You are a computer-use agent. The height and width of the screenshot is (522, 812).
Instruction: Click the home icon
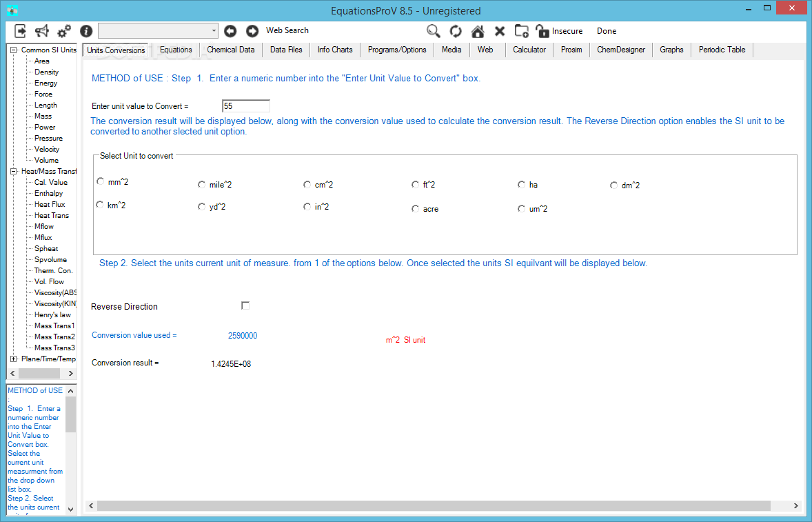[478, 31]
